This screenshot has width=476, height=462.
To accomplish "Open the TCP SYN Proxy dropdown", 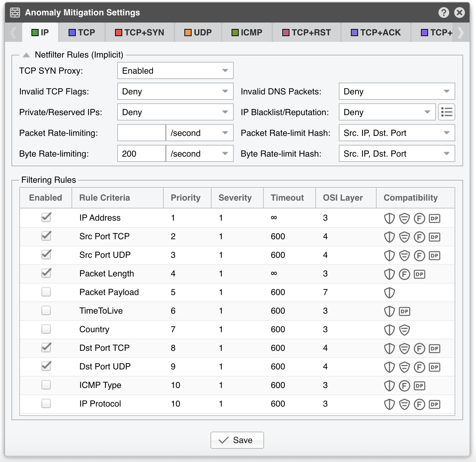I will coord(175,71).
